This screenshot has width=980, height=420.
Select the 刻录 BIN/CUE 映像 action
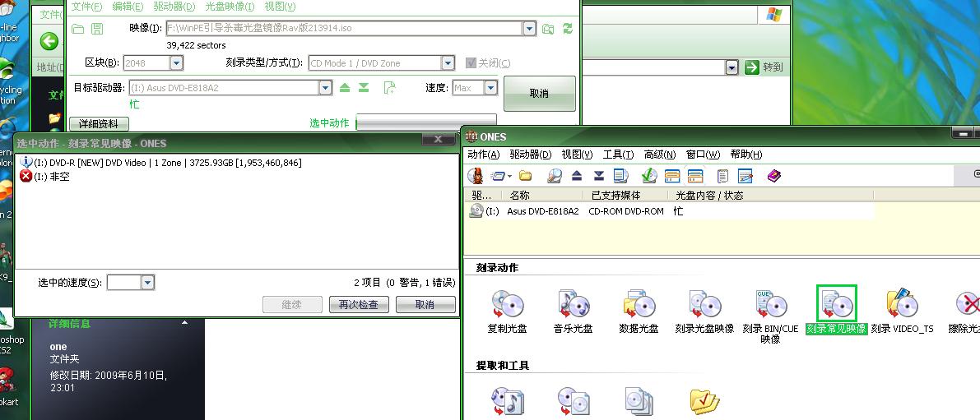tap(770, 316)
